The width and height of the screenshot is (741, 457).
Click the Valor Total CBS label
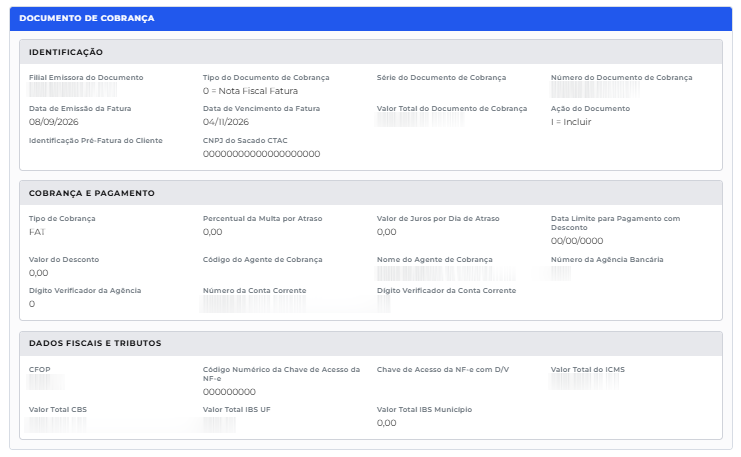(58, 410)
